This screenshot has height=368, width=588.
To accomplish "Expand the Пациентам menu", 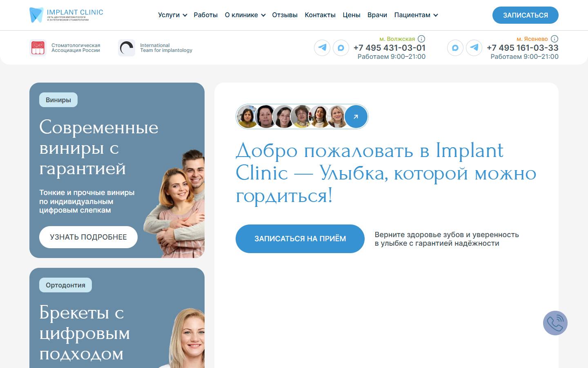I will [416, 15].
